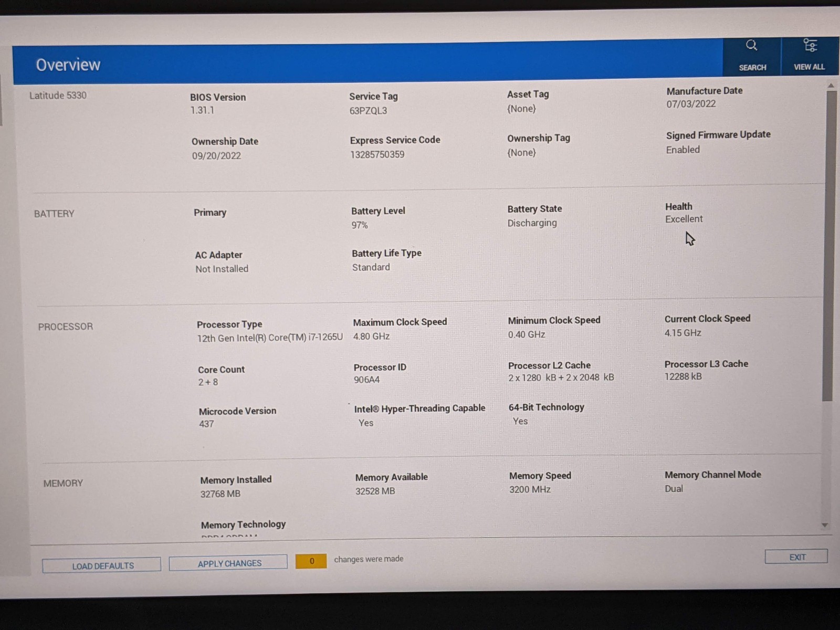Click Processor Type i7-1265U value
The height and width of the screenshot is (630, 840).
tap(270, 338)
